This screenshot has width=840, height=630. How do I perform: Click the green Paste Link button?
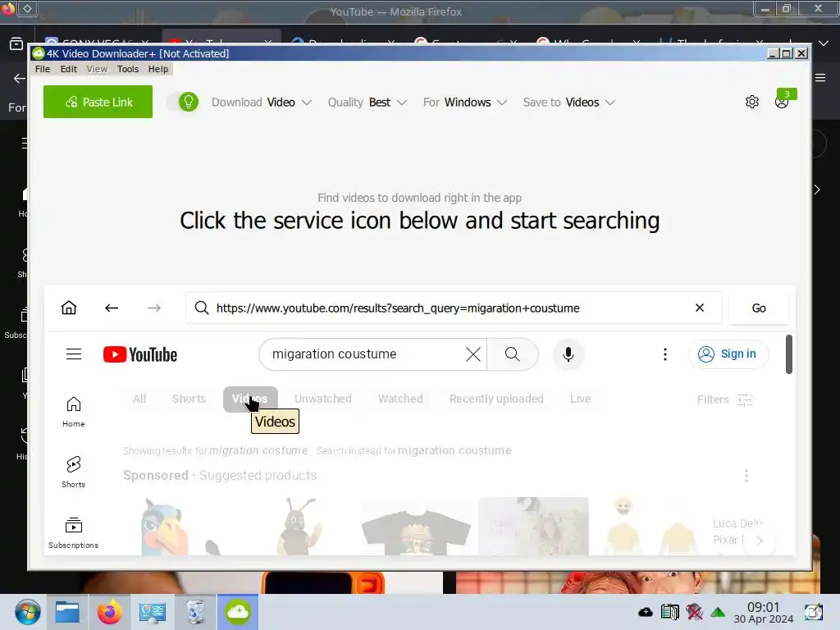(x=98, y=102)
